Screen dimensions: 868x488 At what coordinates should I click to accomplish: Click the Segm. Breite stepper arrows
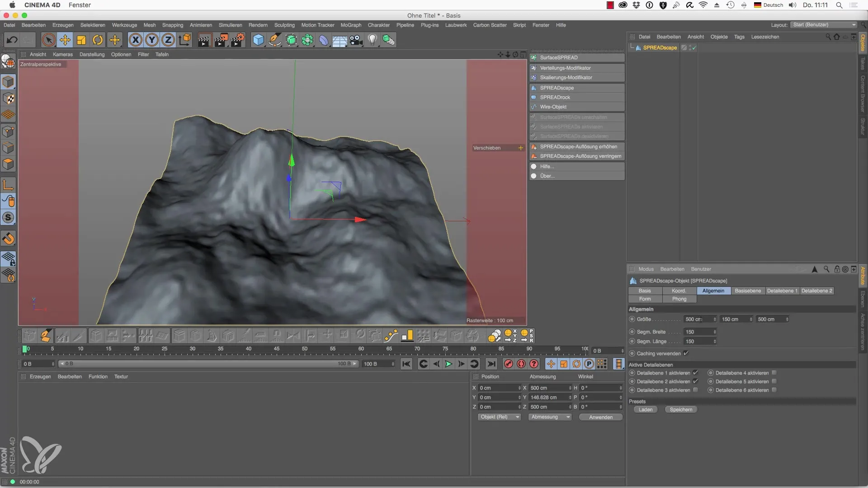point(714,332)
